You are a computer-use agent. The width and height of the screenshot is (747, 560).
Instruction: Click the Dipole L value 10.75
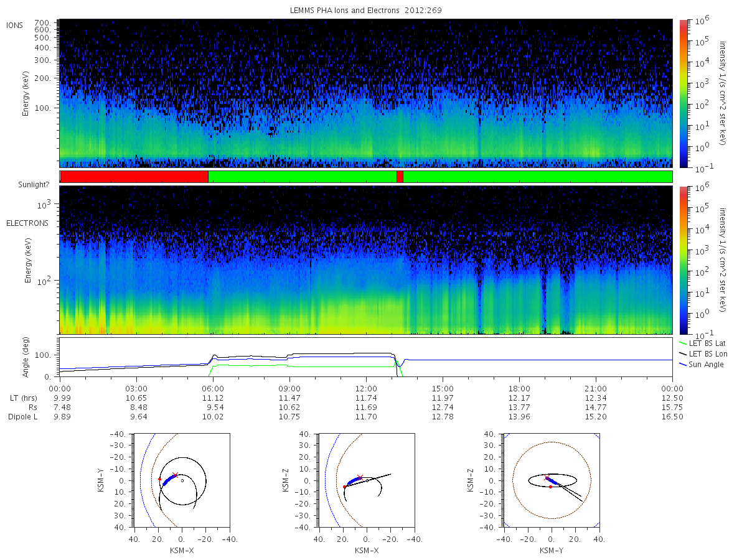(x=289, y=416)
